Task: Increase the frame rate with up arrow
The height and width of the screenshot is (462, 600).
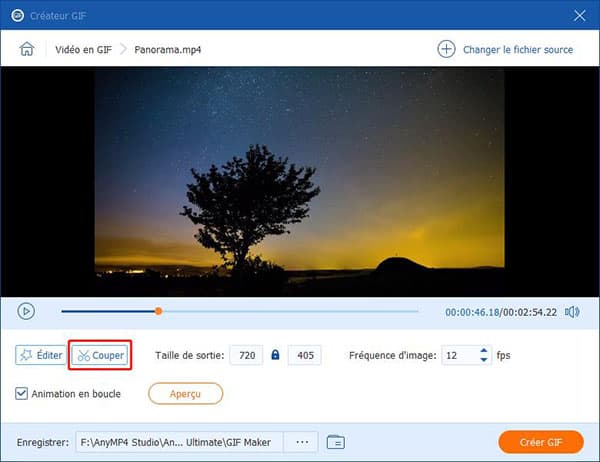Action: pos(485,351)
